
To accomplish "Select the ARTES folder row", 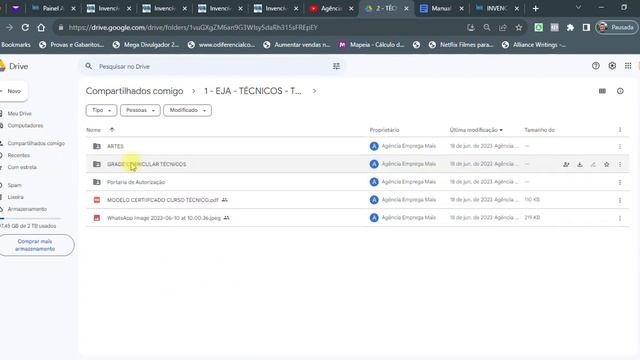I will (357, 146).
